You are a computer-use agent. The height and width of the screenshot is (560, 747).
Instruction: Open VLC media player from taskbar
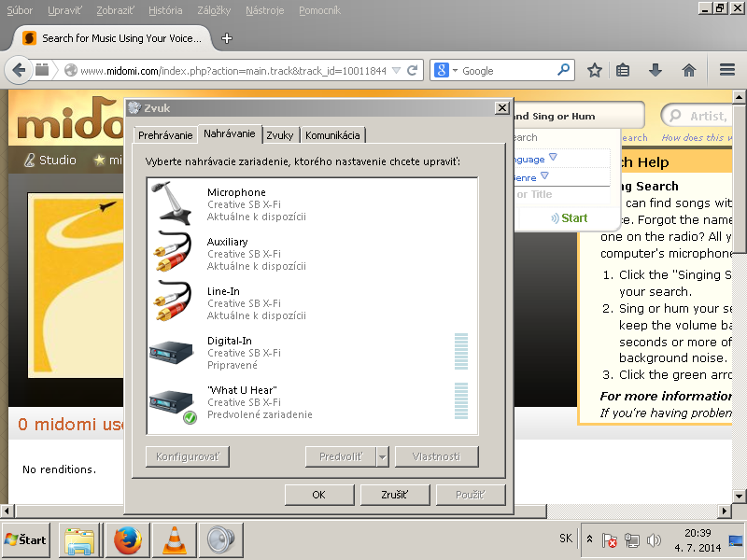175,540
